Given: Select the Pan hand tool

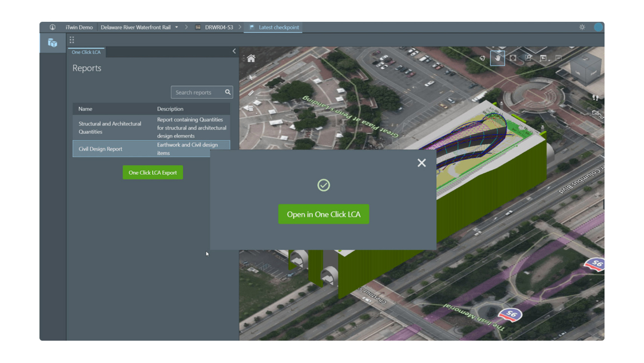Looking at the screenshot, I should (498, 58).
